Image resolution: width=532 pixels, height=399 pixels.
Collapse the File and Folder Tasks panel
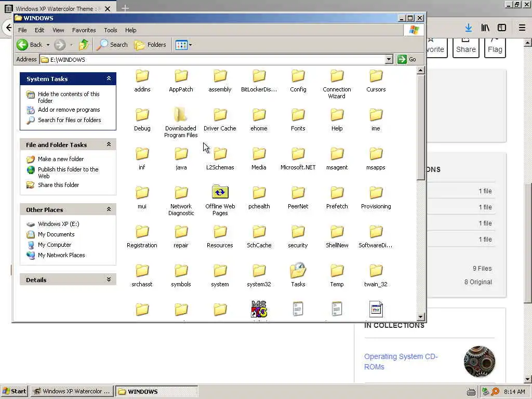click(109, 144)
